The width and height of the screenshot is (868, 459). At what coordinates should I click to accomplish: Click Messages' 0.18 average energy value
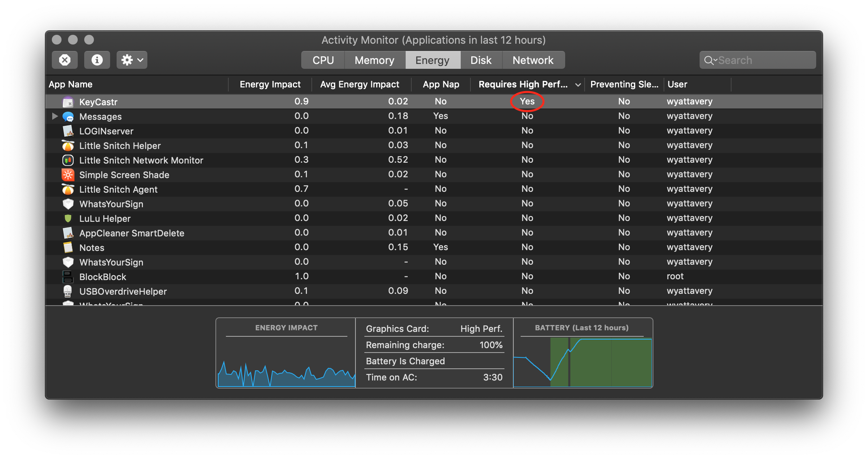click(x=398, y=116)
